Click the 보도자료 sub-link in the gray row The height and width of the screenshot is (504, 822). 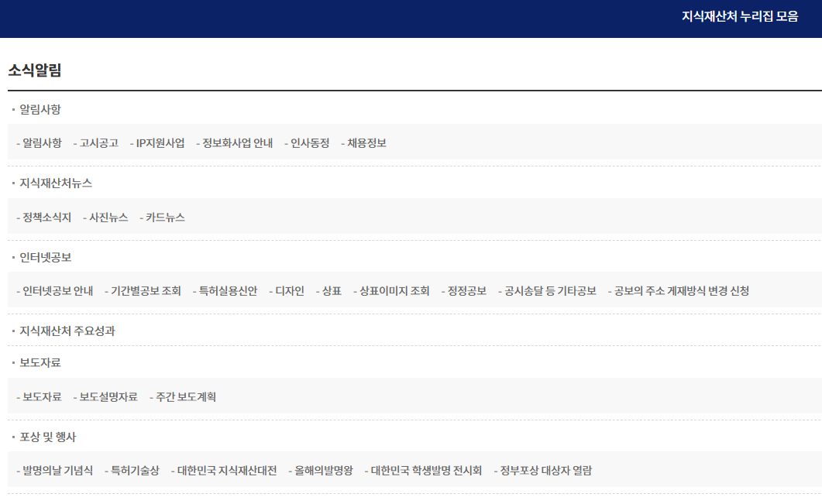click(x=42, y=397)
